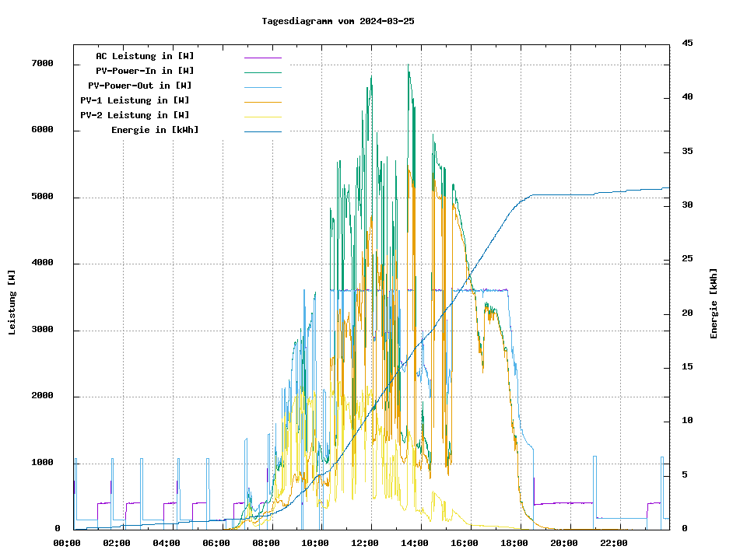
Task: Click the 12:00 time axis tick label
Action: coord(365,543)
